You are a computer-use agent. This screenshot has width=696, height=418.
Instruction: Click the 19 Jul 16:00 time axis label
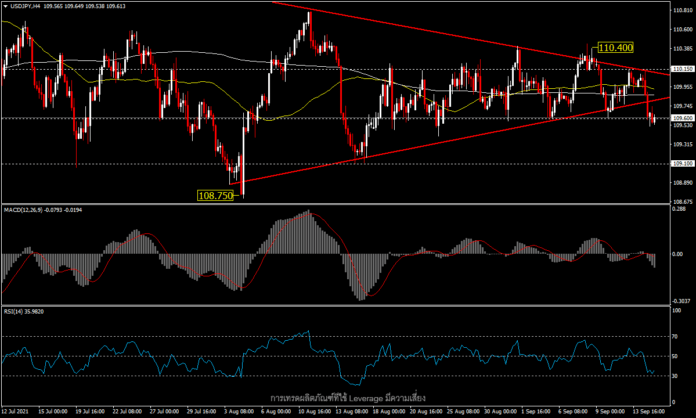pos(90,412)
